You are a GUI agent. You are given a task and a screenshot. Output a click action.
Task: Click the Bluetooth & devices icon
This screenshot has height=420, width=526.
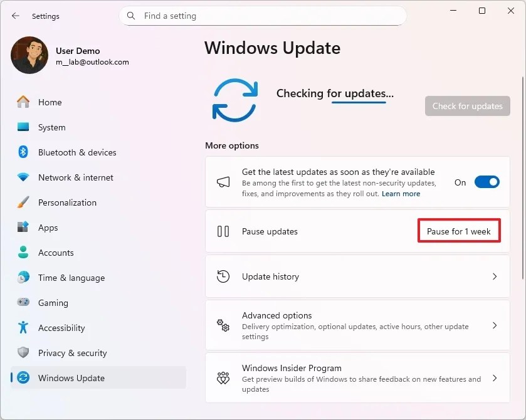pyautogui.click(x=22, y=152)
